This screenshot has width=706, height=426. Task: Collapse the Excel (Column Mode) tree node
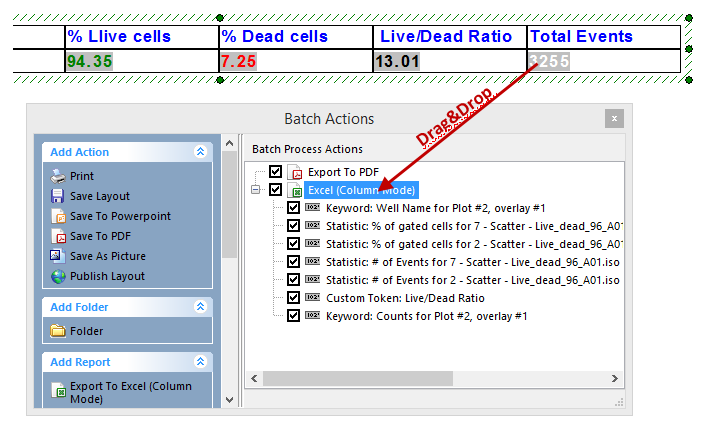[x=256, y=190]
